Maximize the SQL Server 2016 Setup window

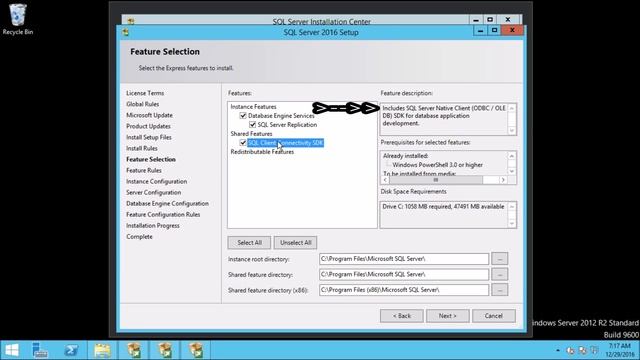point(494,31)
